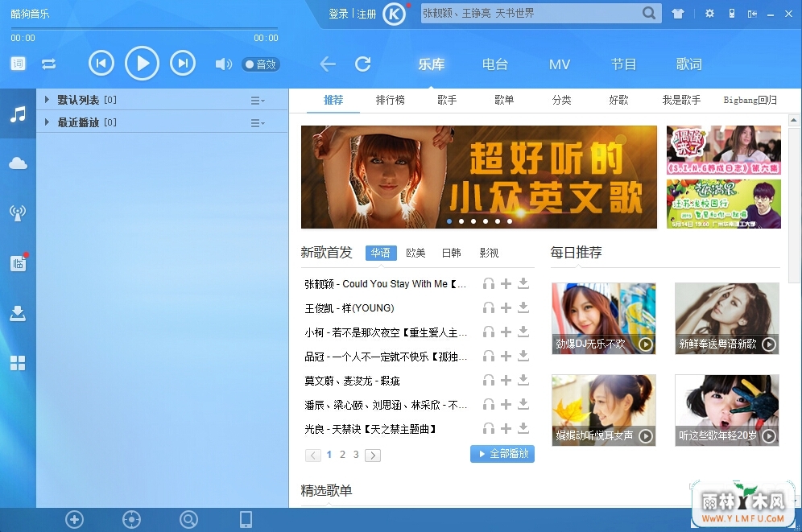The height and width of the screenshot is (532, 802).
Task: Open the radio broadcast sidebar icon
Action: pyautogui.click(x=18, y=213)
